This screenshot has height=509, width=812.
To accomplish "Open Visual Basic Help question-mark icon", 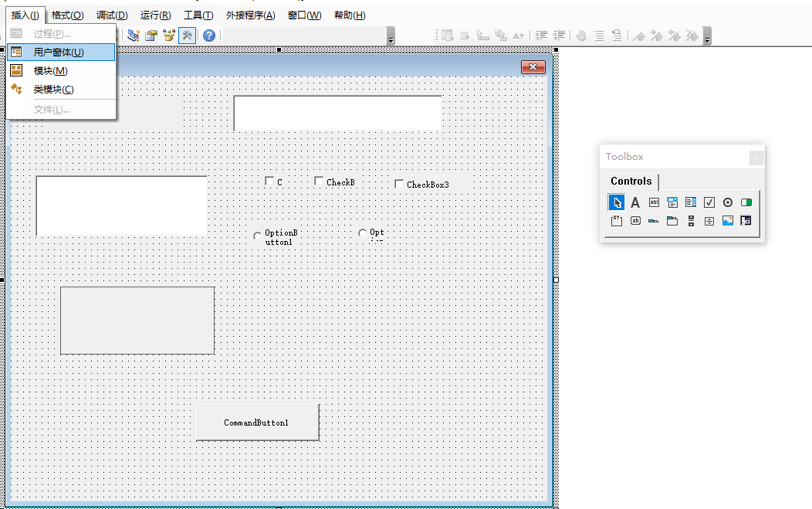I will pyautogui.click(x=209, y=36).
